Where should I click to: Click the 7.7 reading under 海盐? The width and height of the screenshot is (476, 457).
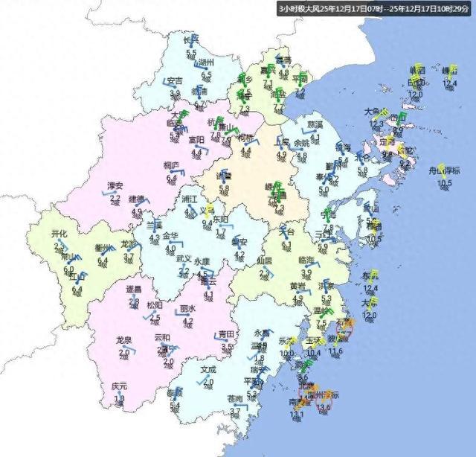[x=278, y=106]
